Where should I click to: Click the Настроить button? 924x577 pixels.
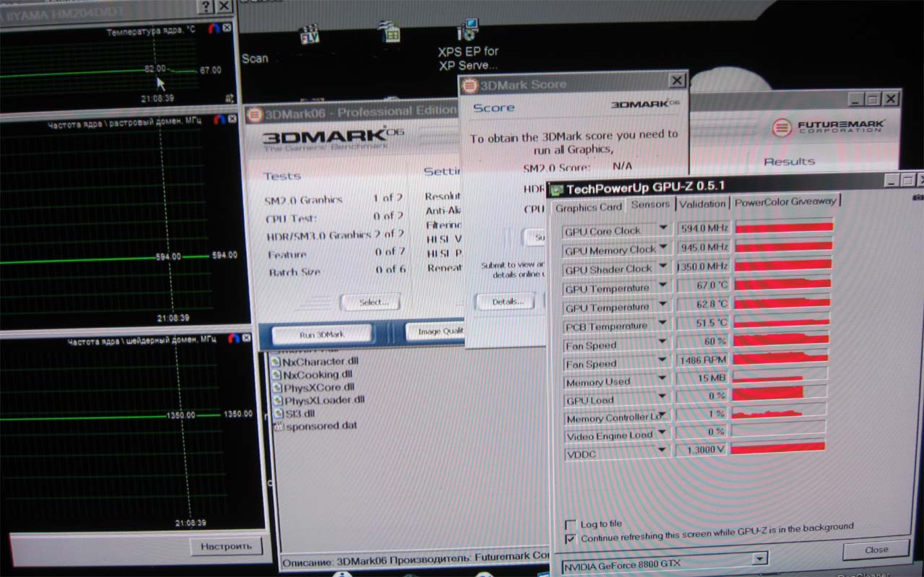point(226,546)
